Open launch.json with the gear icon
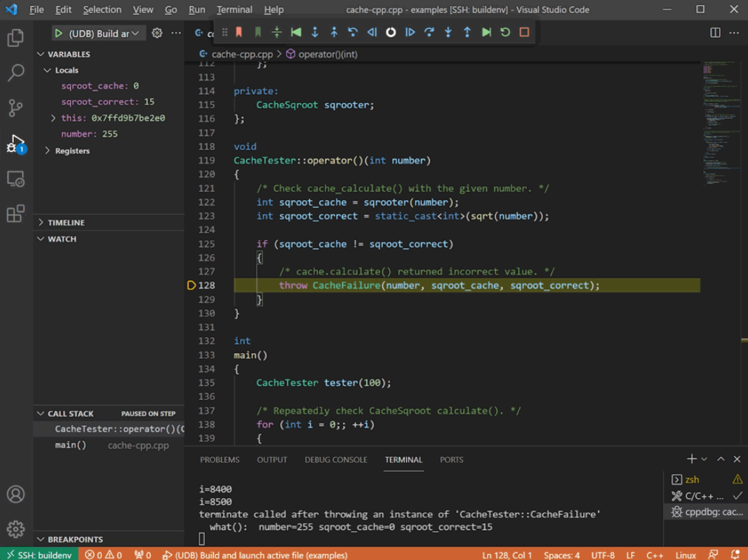The image size is (748, 560). click(157, 33)
